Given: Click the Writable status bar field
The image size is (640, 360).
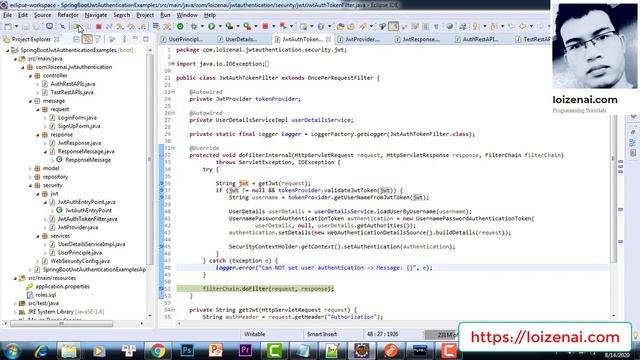Looking at the screenshot, I should click(254, 334).
